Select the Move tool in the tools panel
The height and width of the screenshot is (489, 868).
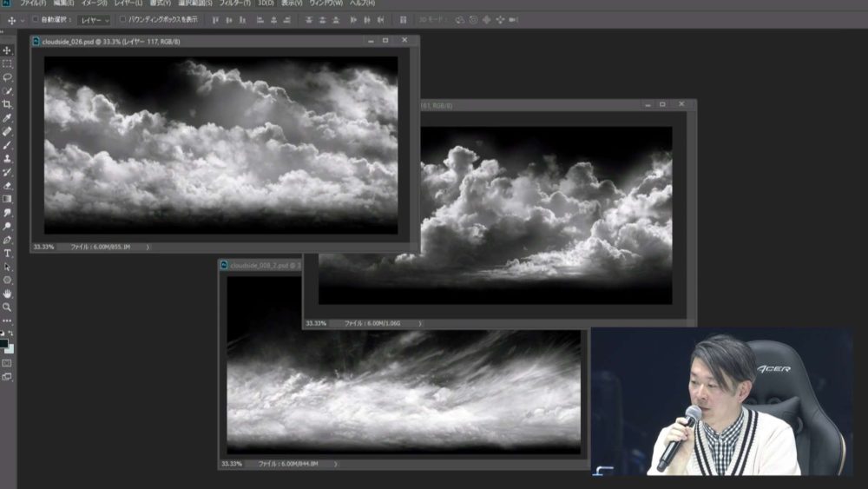7,50
